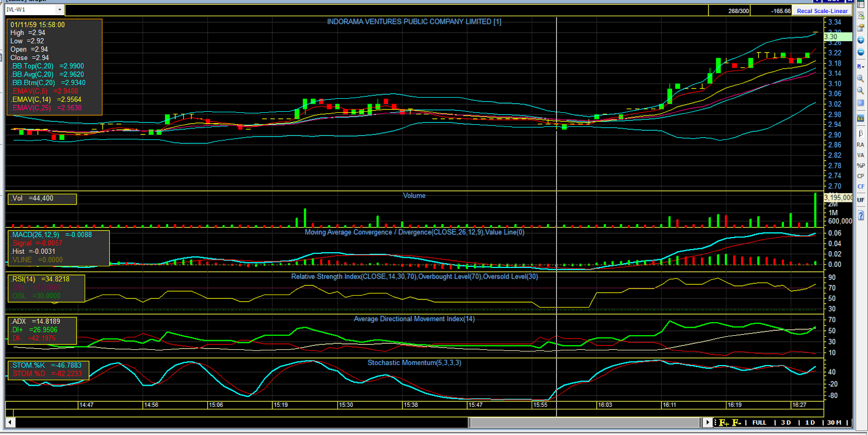This screenshot has width=868, height=435.
Task: Select the 1 D timeframe button
Action: [x=810, y=423]
